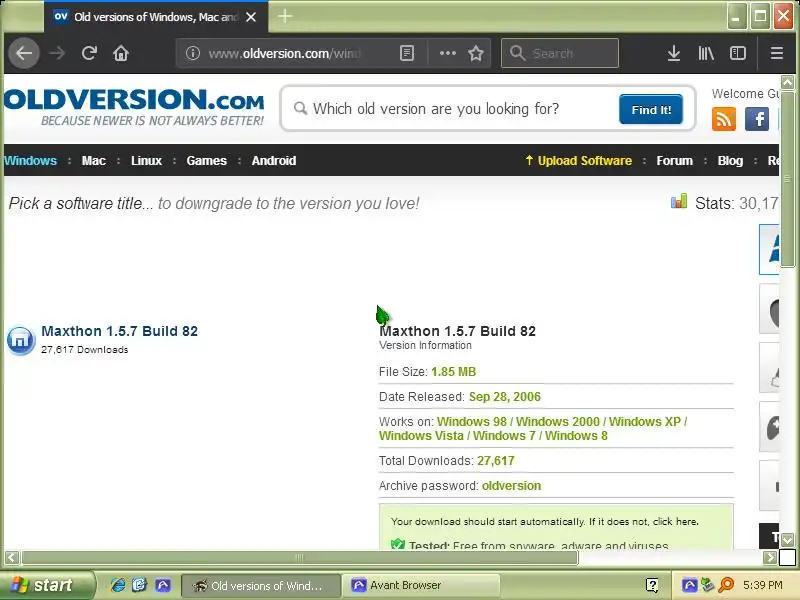This screenshot has width=800, height=600.
Task: Go back with the browser back arrow
Action: coord(23,53)
